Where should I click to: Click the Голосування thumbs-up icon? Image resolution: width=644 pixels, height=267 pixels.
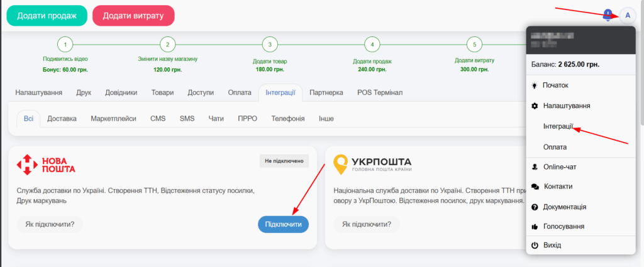pyautogui.click(x=535, y=226)
